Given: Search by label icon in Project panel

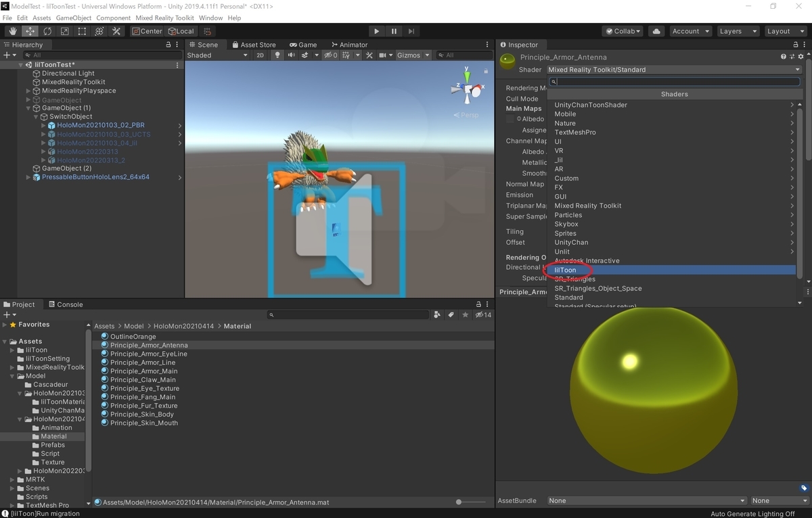Looking at the screenshot, I should 451,314.
